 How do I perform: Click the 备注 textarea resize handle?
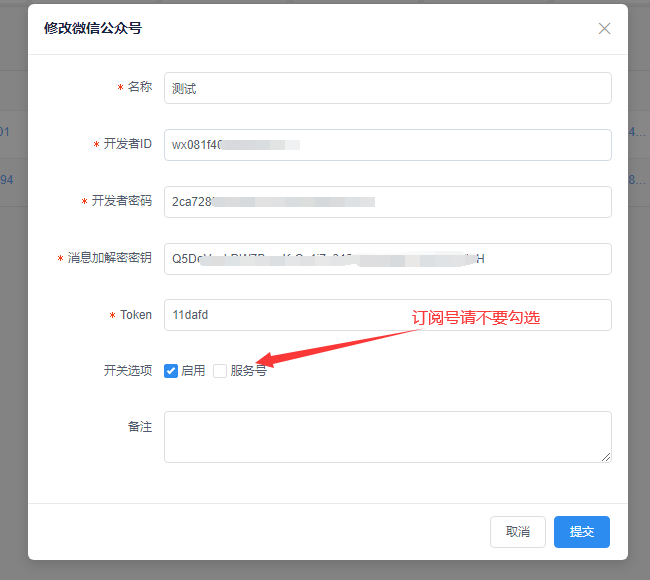(606, 457)
